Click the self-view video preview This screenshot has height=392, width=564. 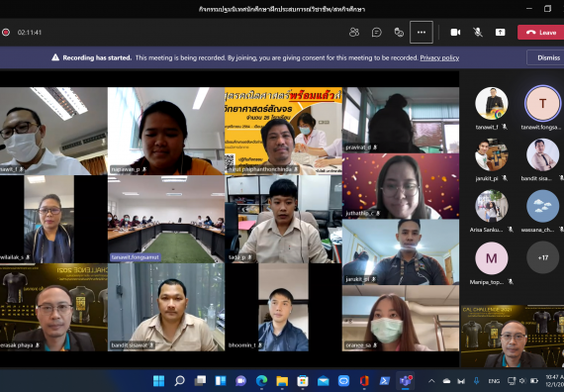click(513, 337)
